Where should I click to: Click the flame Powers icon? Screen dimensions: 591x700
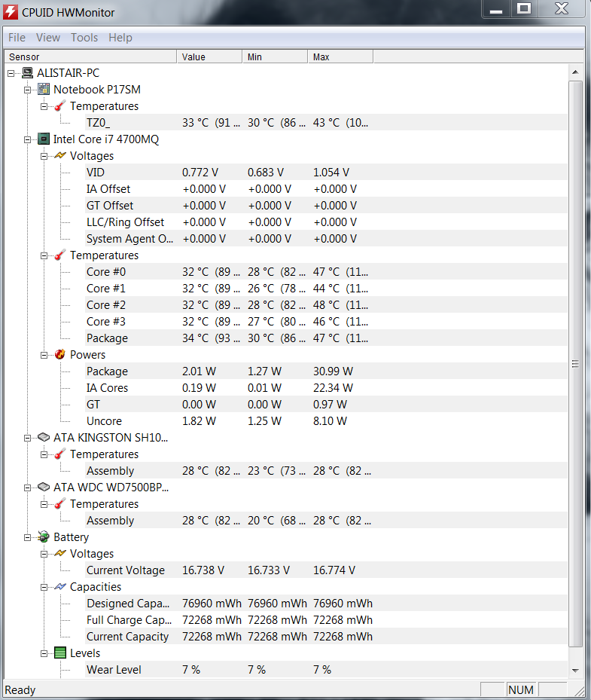[x=59, y=354]
